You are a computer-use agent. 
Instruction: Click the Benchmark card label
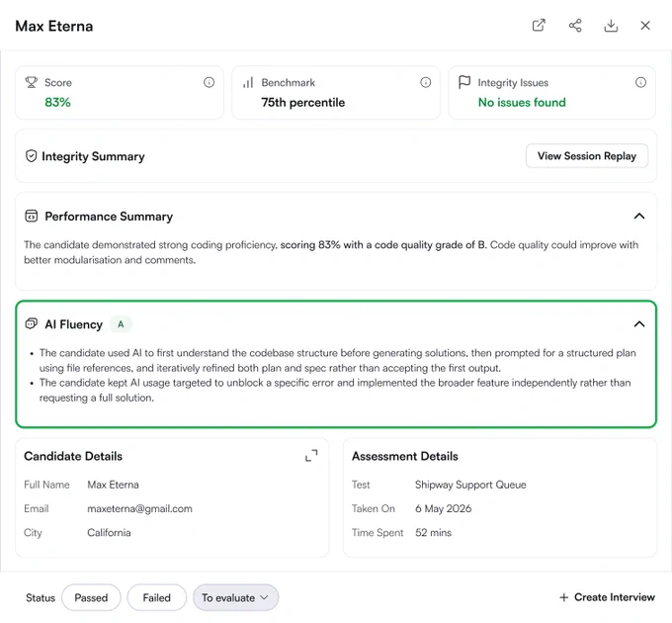pyautogui.click(x=288, y=82)
